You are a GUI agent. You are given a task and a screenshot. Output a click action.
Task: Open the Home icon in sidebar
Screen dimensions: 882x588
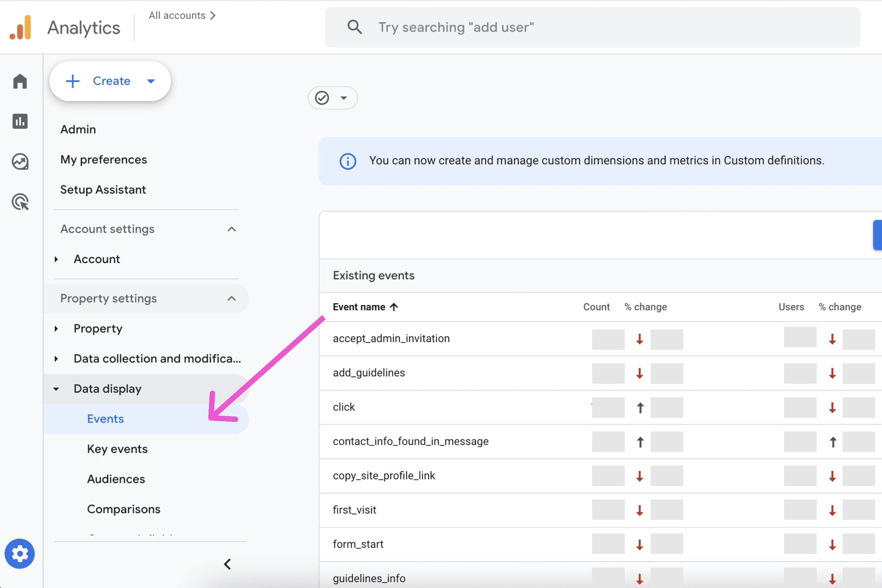(x=20, y=81)
